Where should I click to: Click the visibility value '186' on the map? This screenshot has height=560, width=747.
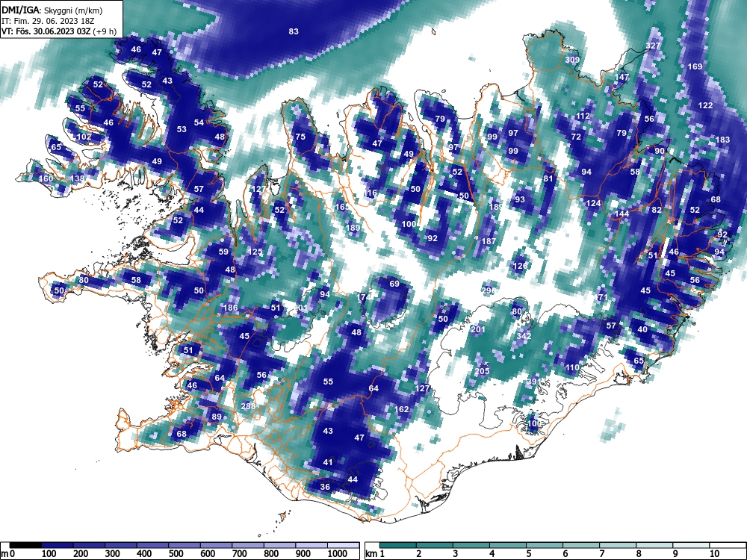point(231,308)
